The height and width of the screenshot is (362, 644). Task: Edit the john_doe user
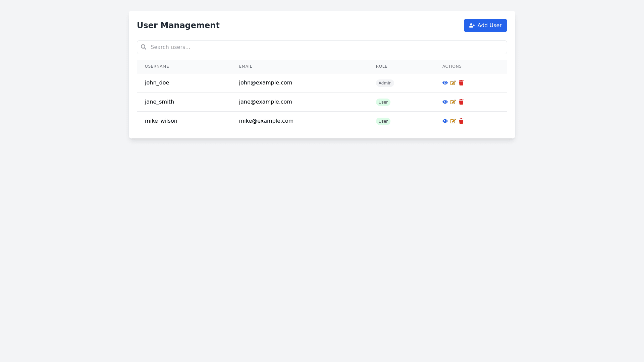pos(453,83)
